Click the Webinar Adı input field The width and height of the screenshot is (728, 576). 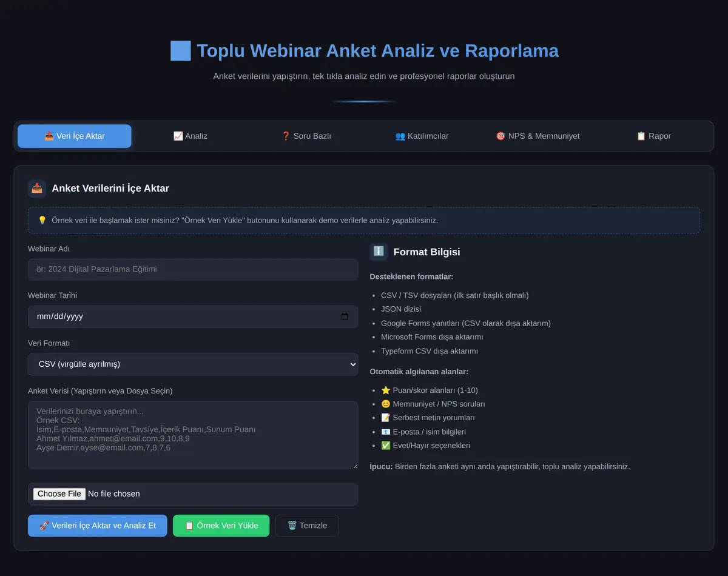tap(193, 269)
